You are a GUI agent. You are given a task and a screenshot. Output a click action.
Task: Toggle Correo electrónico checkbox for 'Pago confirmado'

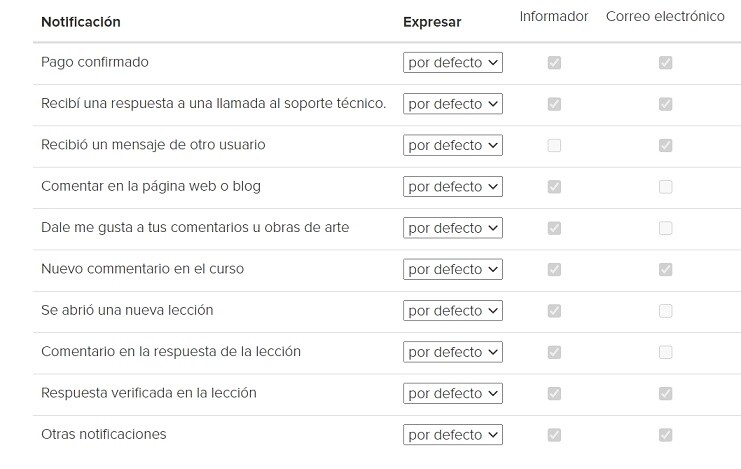click(665, 62)
